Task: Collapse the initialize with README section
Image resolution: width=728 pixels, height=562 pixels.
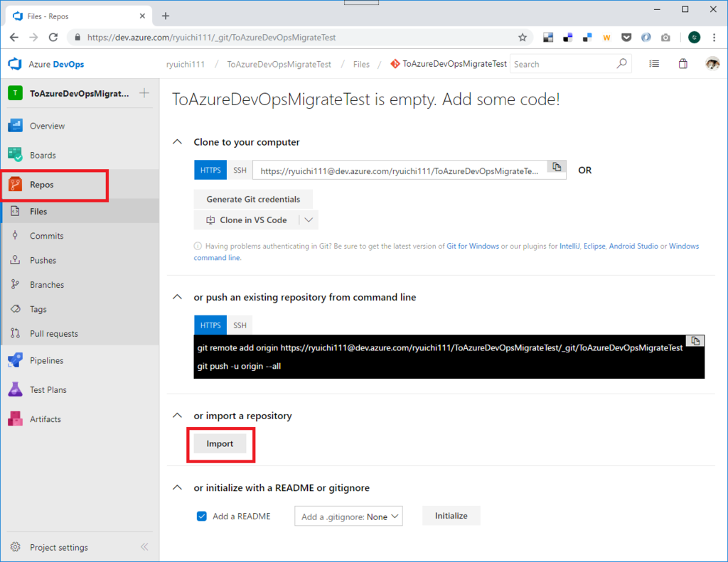Action: coord(177,487)
